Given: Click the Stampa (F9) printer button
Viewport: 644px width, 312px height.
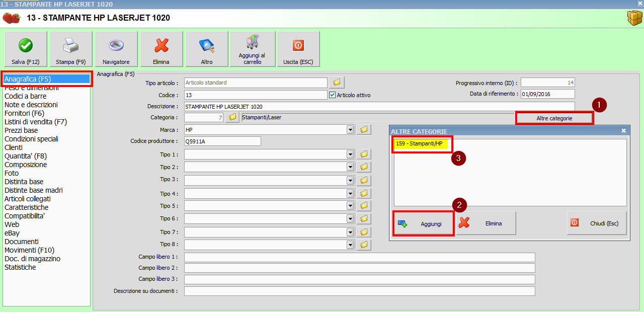Looking at the screenshot, I should point(71,49).
